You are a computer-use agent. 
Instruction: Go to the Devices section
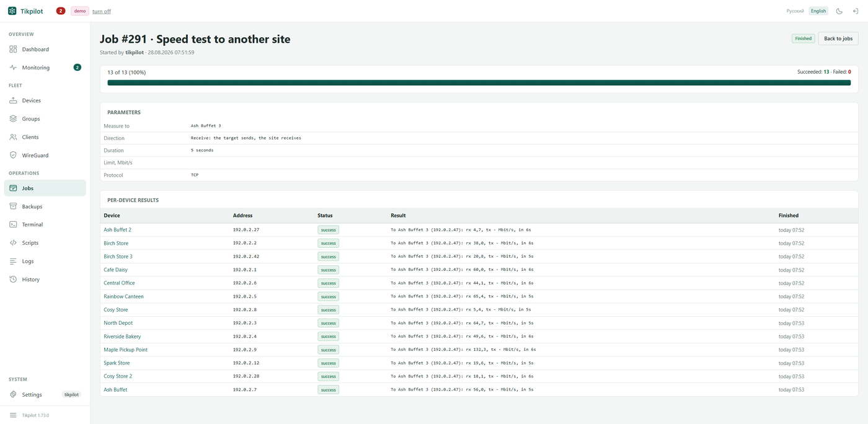[x=45, y=100]
